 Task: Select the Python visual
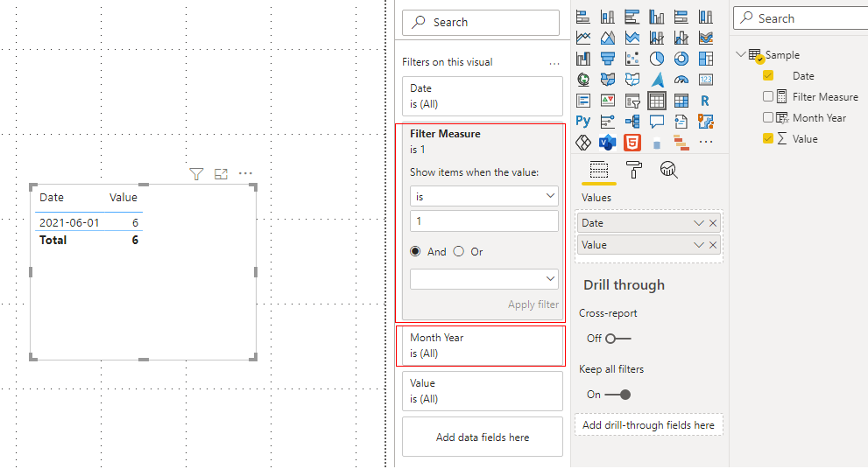(x=583, y=121)
